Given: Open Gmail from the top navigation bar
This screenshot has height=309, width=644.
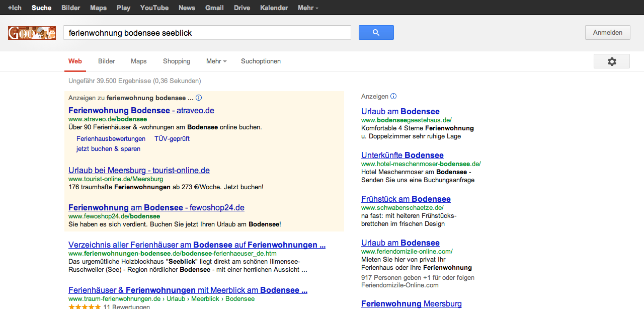Looking at the screenshot, I should (x=214, y=8).
